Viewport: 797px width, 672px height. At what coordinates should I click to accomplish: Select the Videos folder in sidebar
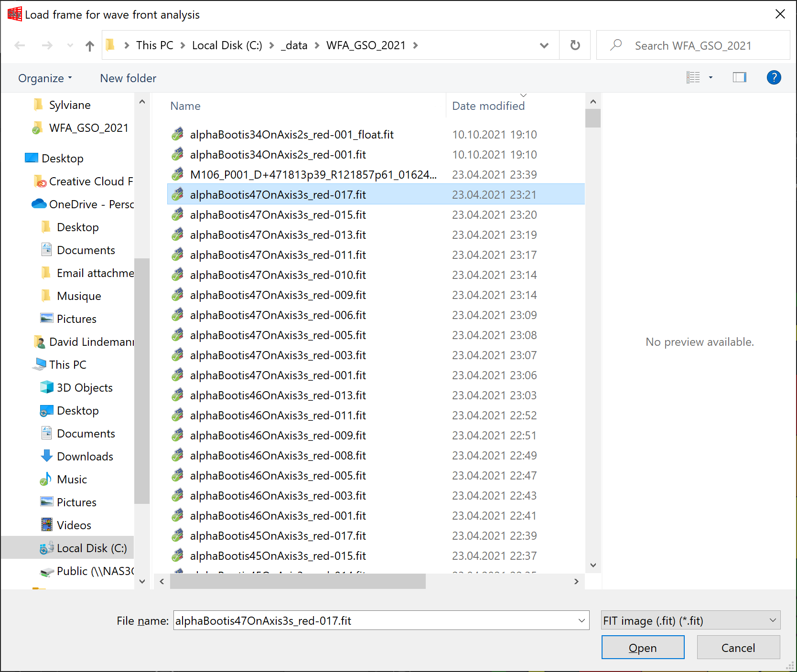(74, 525)
